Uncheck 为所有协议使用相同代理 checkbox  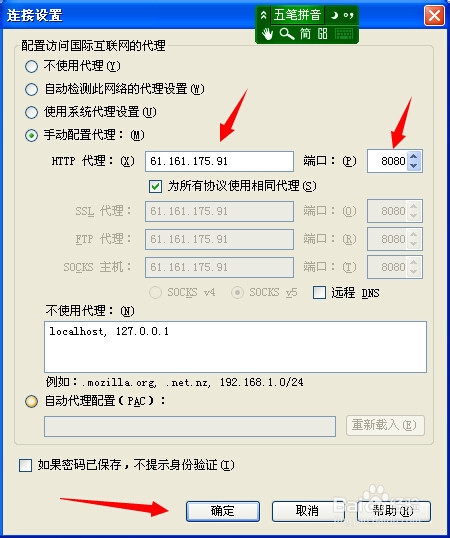click(x=155, y=187)
